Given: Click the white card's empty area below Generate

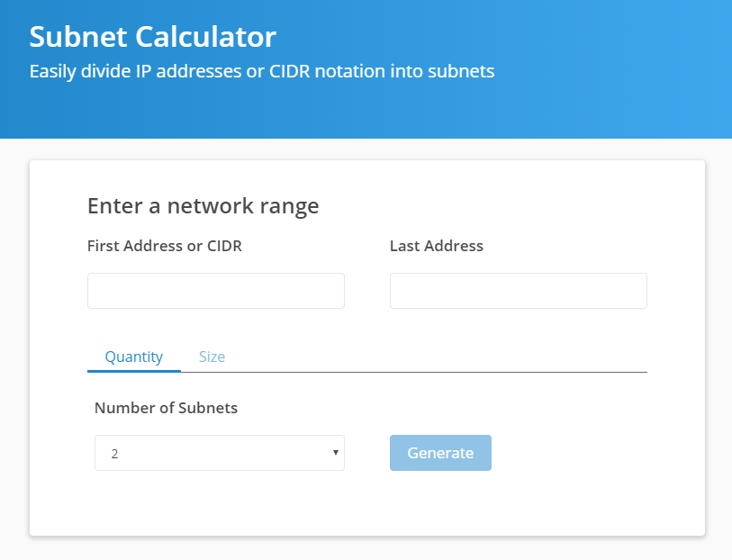Looking at the screenshot, I should coord(367,504).
